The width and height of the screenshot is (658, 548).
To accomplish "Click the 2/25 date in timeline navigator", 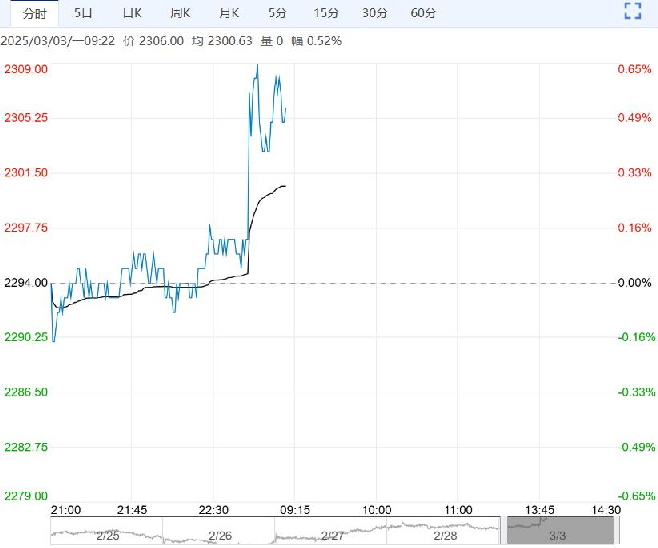I will click(107, 536).
